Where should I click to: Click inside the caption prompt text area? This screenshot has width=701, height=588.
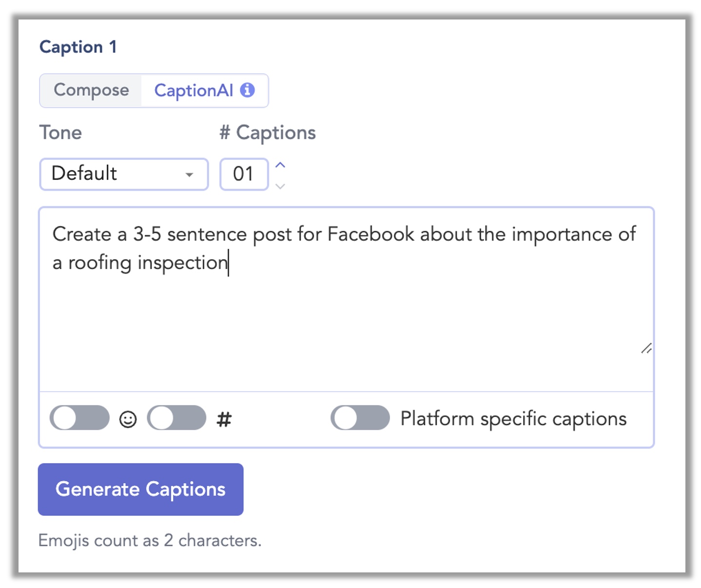346,299
